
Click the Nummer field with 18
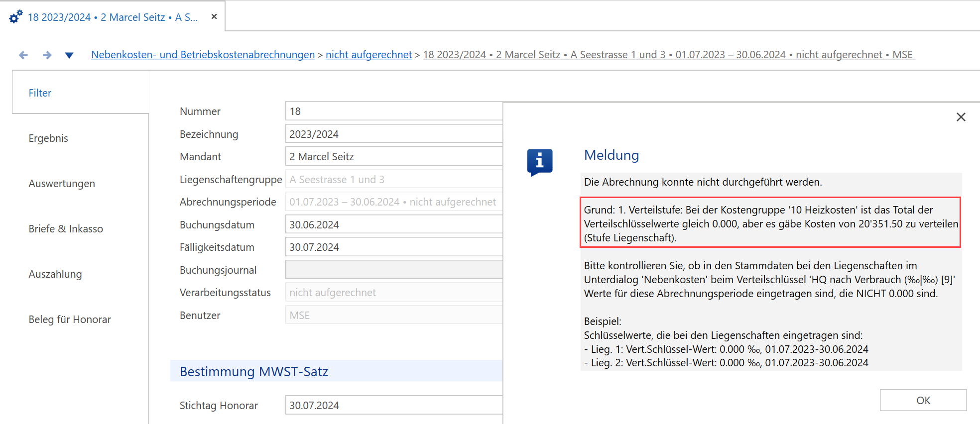[394, 111]
